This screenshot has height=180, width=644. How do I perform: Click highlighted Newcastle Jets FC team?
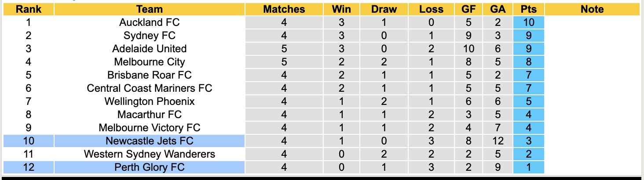pyautogui.click(x=149, y=141)
